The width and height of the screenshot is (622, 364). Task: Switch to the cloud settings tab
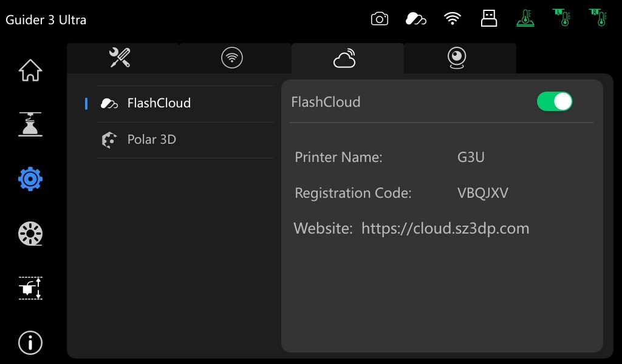point(347,58)
